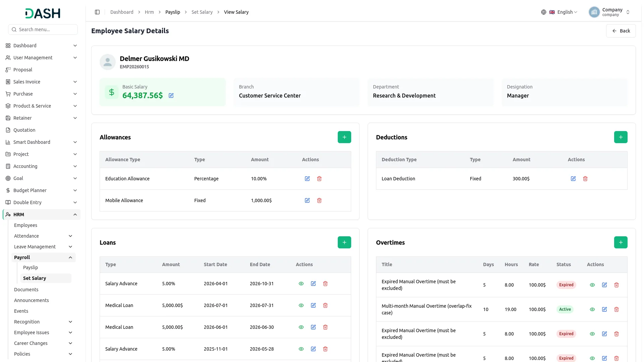Edit the Mobile Allowance entry
The width and height of the screenshot is (644, 362).
[x=307, y=200]
